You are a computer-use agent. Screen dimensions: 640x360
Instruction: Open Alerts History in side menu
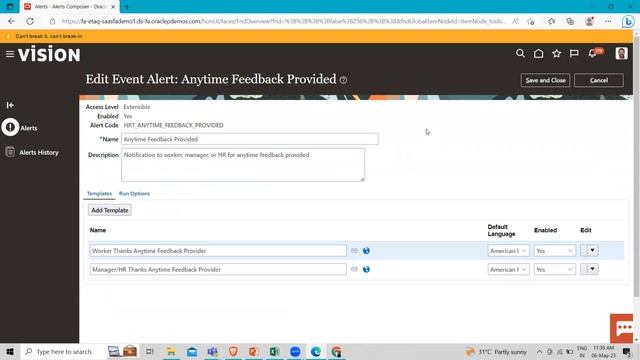39,152
